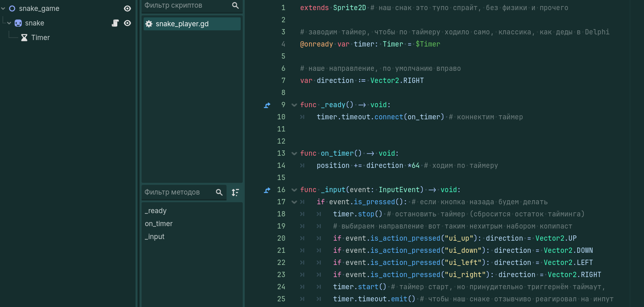The height and width of the screenshot is (307, 644).
Task: Fold the if block at line 17
Action: [294, 202]
